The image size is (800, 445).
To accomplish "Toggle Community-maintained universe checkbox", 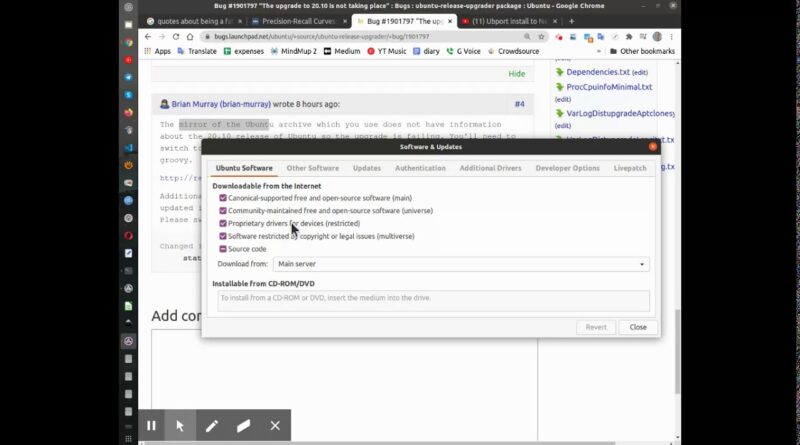I will [223, 211].
